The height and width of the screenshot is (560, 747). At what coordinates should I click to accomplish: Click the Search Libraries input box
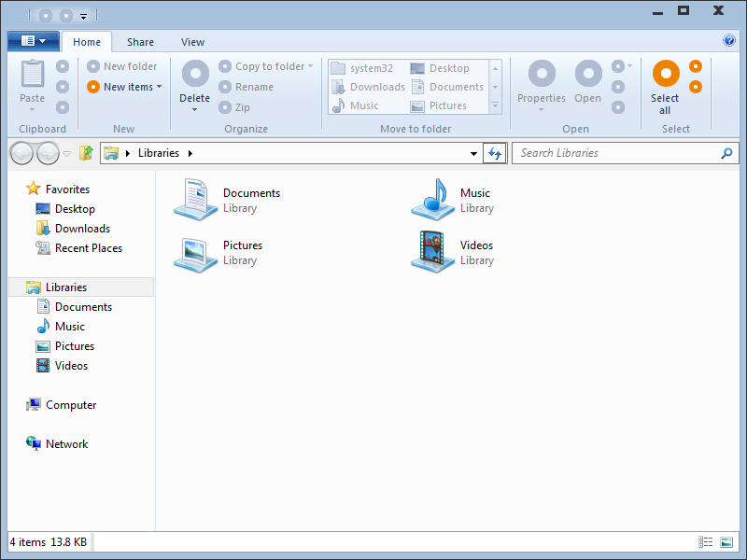tap(616, 153)
